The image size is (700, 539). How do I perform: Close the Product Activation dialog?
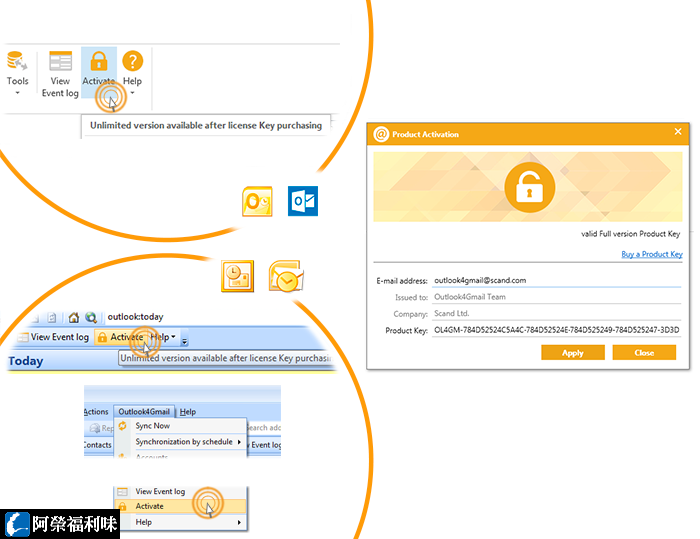pyautogui.click(x=678, y=131)
